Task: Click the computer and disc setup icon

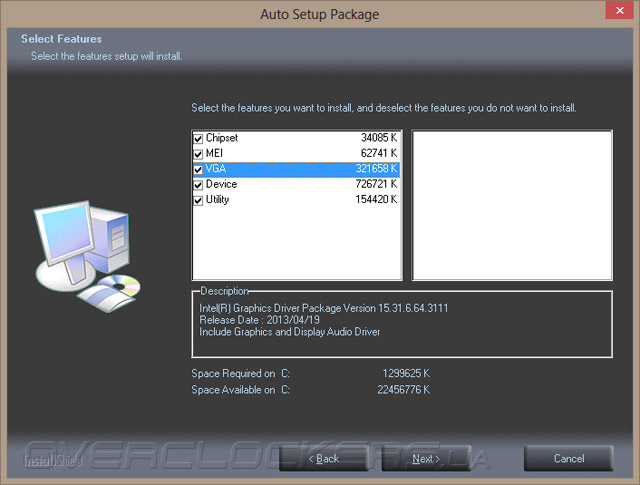Action: 87,256
